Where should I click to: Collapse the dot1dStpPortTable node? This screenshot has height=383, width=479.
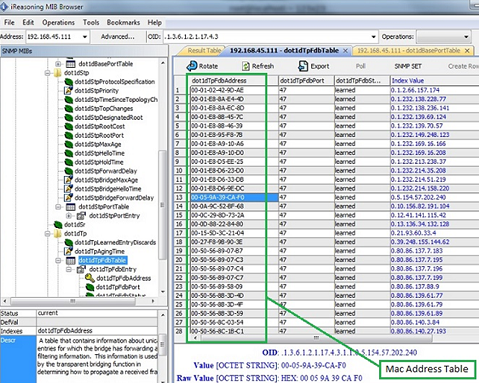pyautogui.click(x=58, y=207)
